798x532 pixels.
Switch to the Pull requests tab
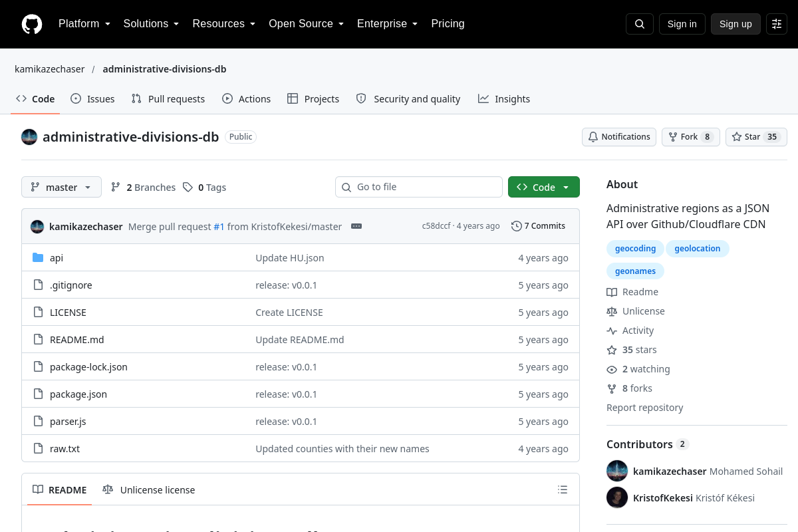[x=168, y=99]
